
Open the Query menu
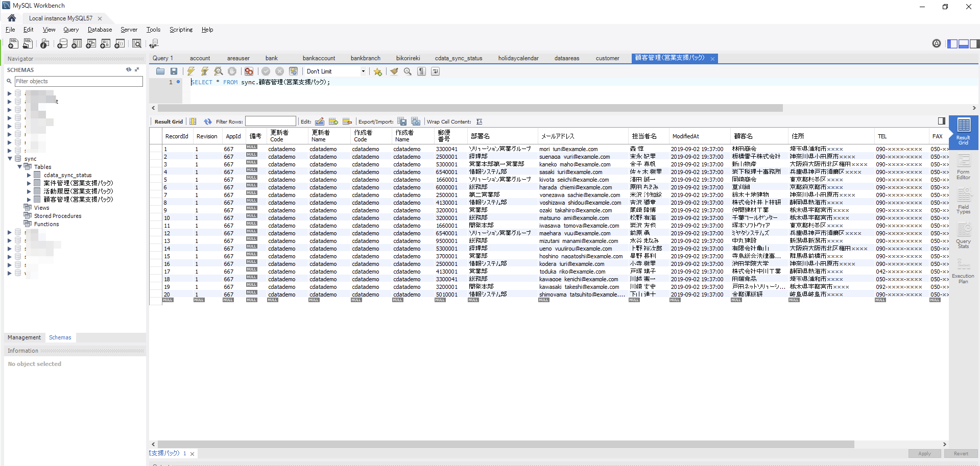[71, 30]
